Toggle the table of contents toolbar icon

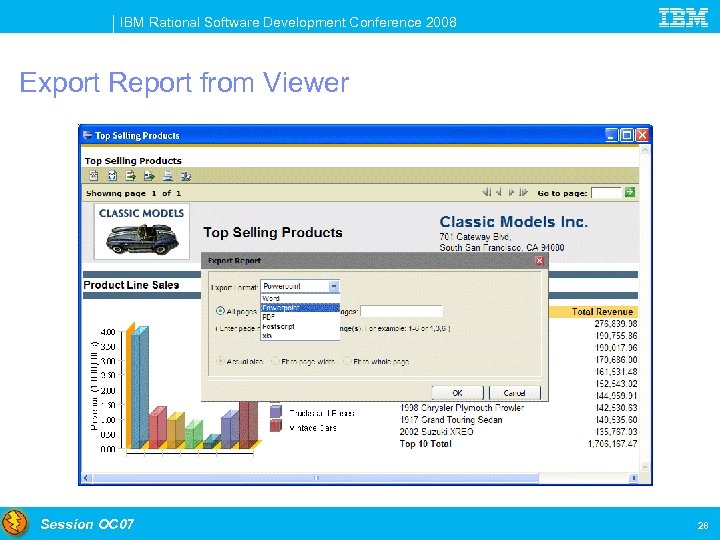94,176
